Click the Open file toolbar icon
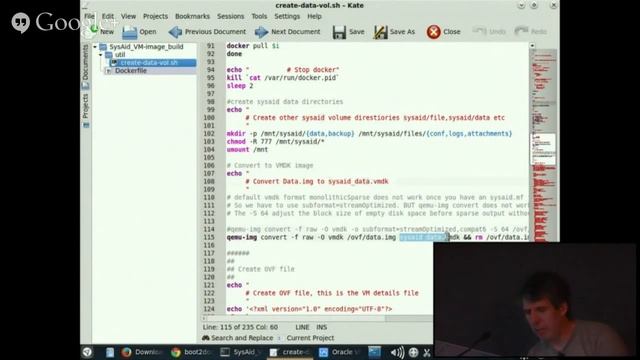 [x=130, y=32]
